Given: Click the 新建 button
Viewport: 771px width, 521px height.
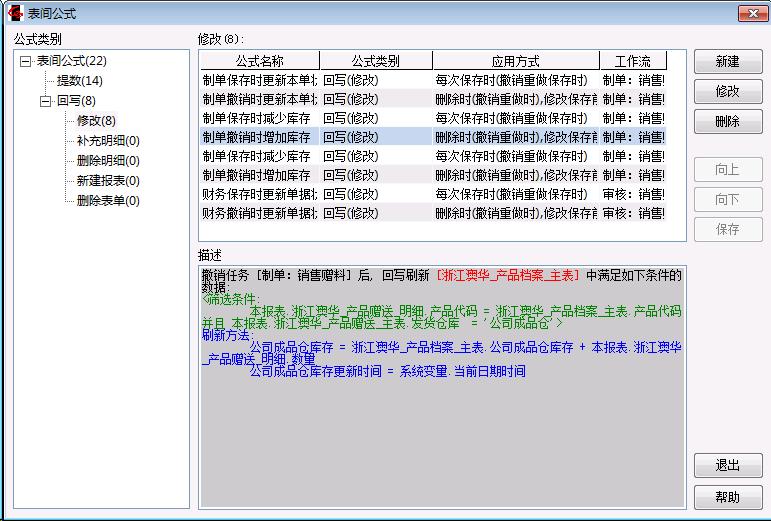Looking at the screenshot, I should pyautogui.click(x=727, y=62).
